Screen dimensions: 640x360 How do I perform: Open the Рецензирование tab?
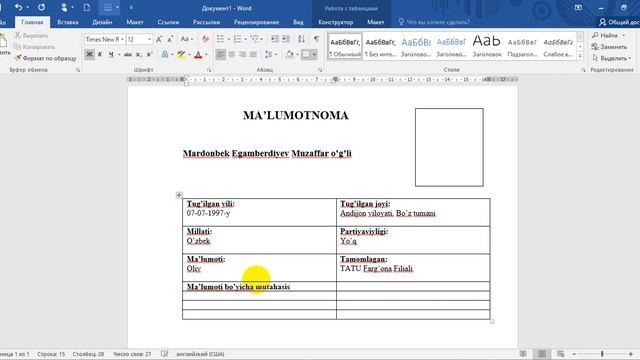coord(256,22)
